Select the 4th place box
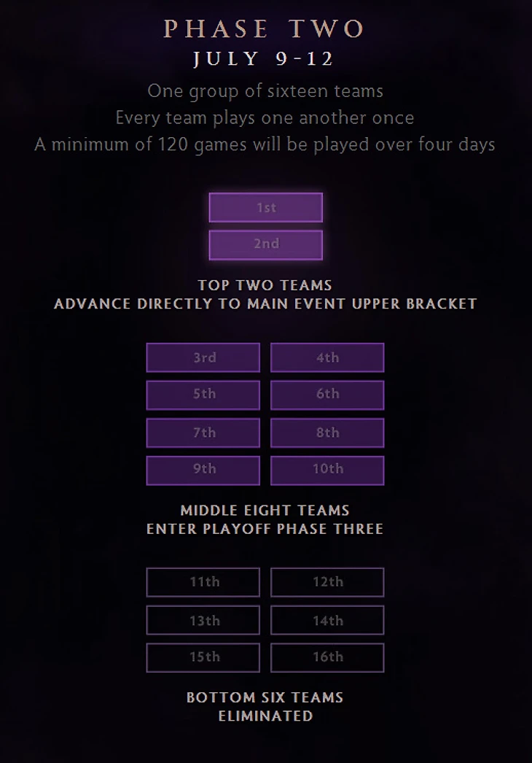 (327, 357)
